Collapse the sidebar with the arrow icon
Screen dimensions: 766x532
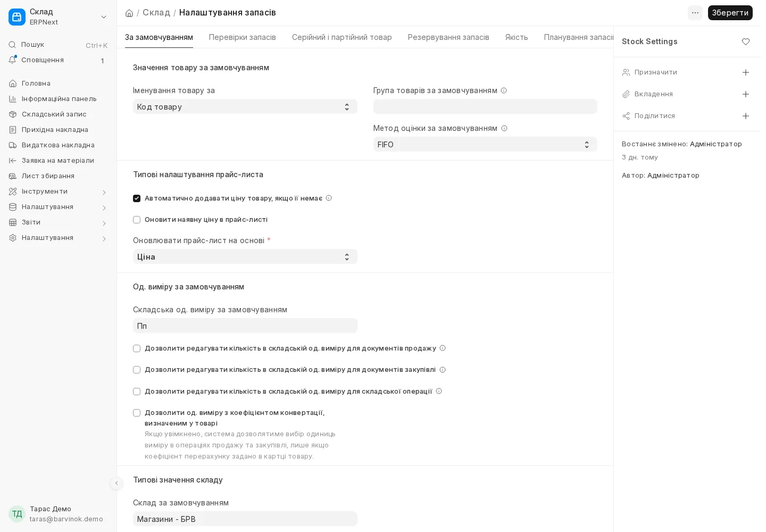click(116, 483)
